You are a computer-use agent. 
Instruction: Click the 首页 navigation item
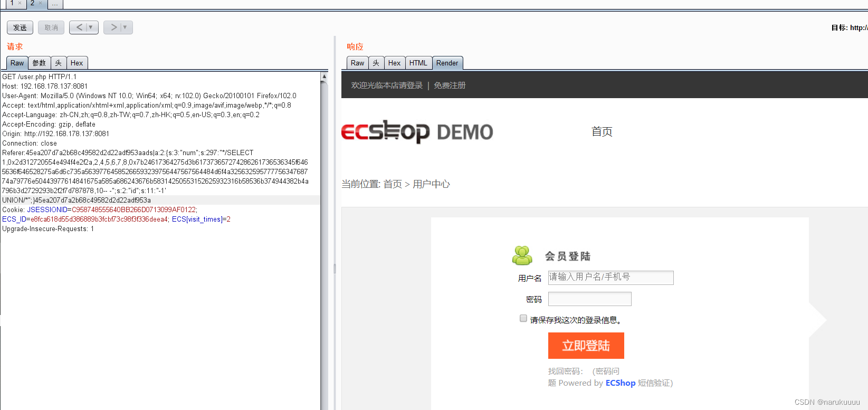click(x=602, y=131)
